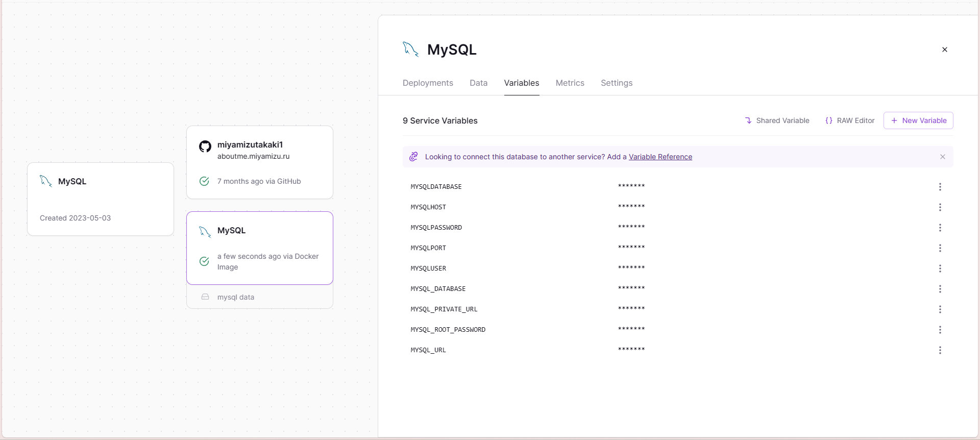Image resolution: width=980 pixels, height=440 pixels.
Task: Open options menu for MYSQLPORT variable
Action: coord(940,248)
